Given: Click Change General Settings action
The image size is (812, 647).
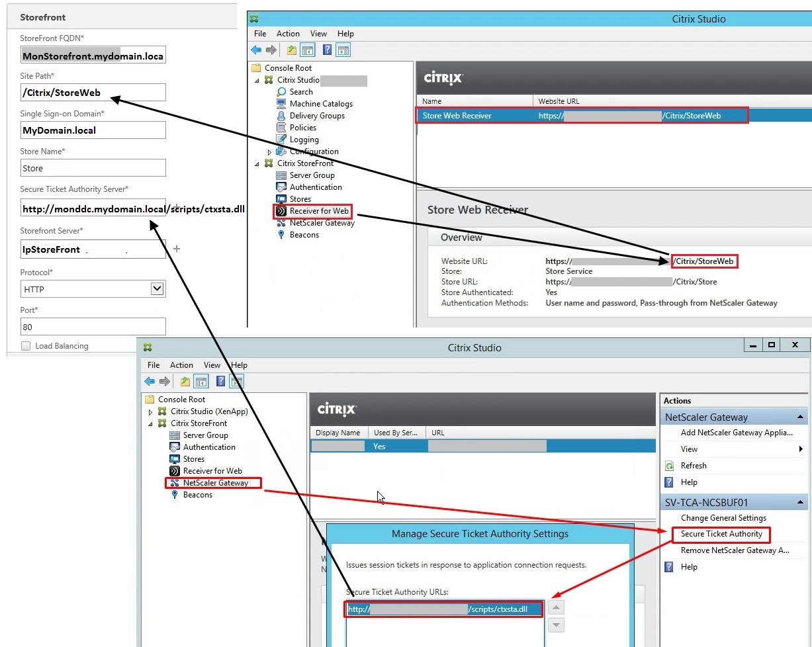Looking at the screenshot, I should pyautogui.click(x=723, y=518).
